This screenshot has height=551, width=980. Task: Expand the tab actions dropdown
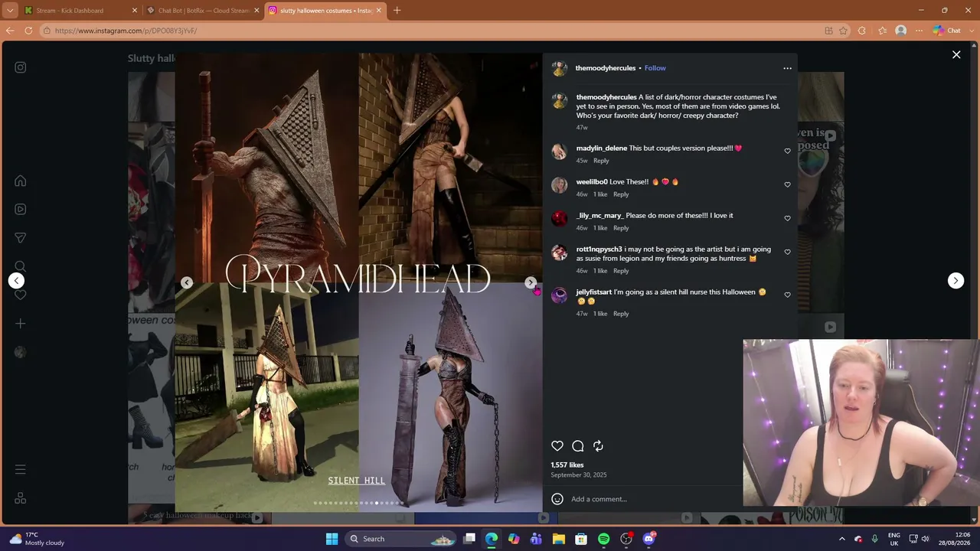(x=10, y=11)
